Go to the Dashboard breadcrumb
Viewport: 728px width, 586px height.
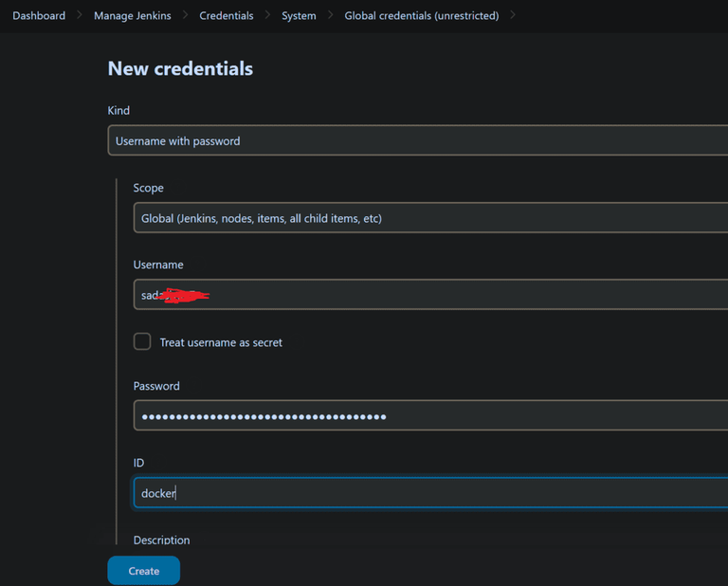39,15
